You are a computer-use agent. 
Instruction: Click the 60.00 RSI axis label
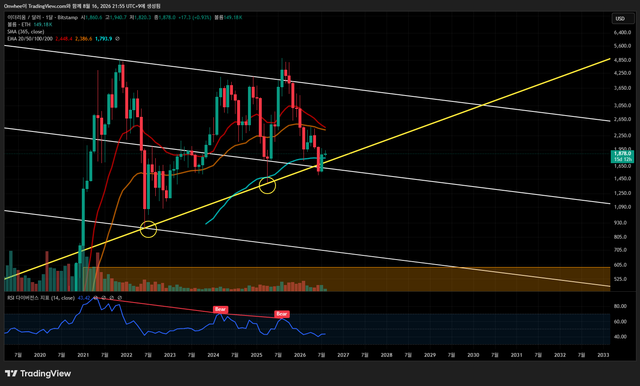(x=620, y=322)
